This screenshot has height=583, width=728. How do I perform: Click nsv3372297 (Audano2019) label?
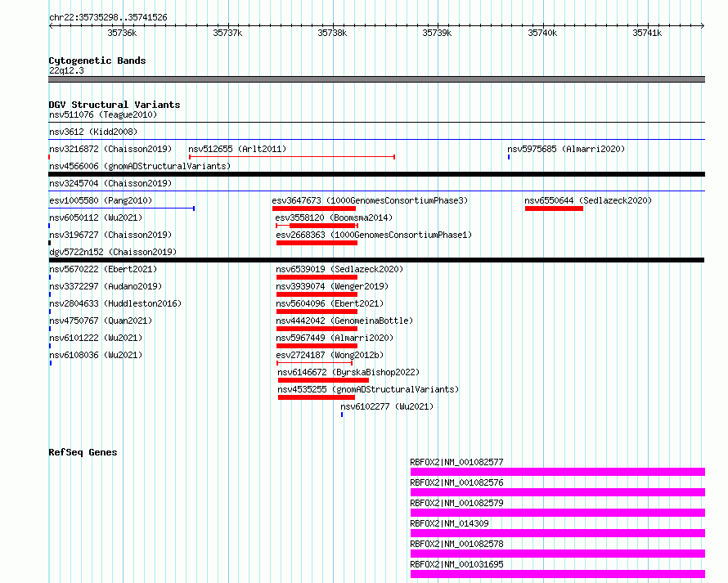(106, 286)
